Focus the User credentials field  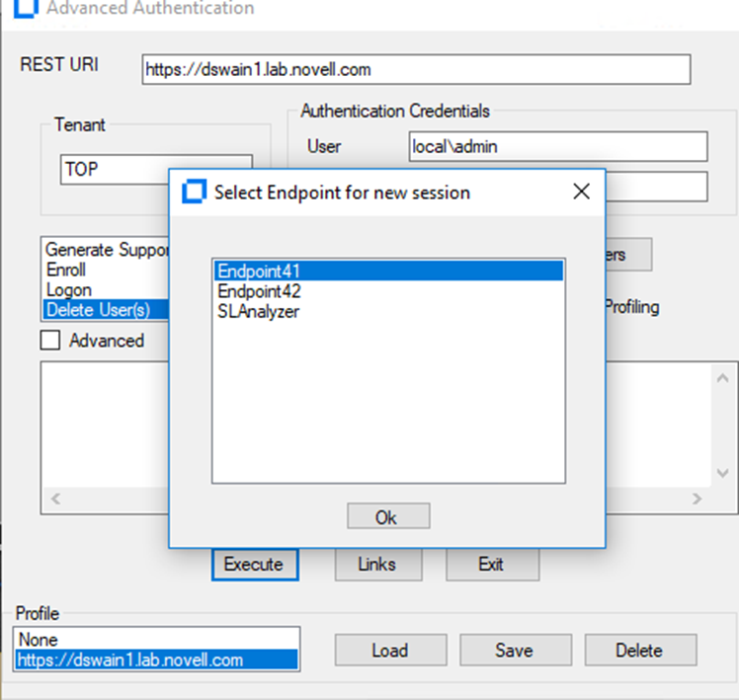[558, 146]
